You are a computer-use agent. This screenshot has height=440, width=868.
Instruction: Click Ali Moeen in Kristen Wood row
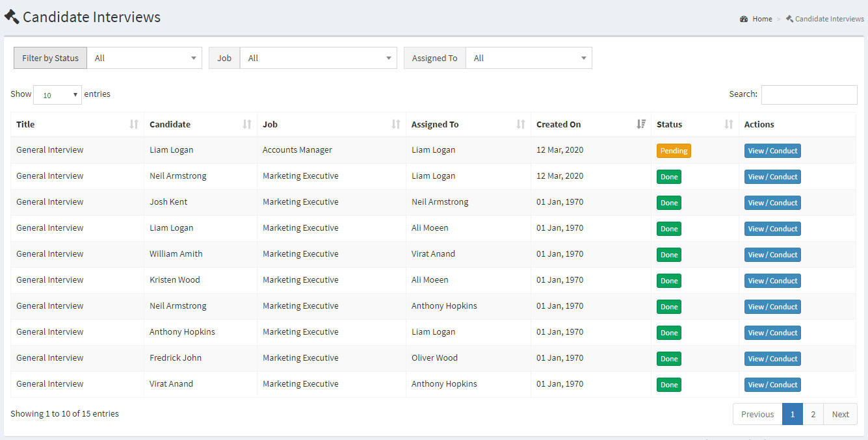click(430, 280)
